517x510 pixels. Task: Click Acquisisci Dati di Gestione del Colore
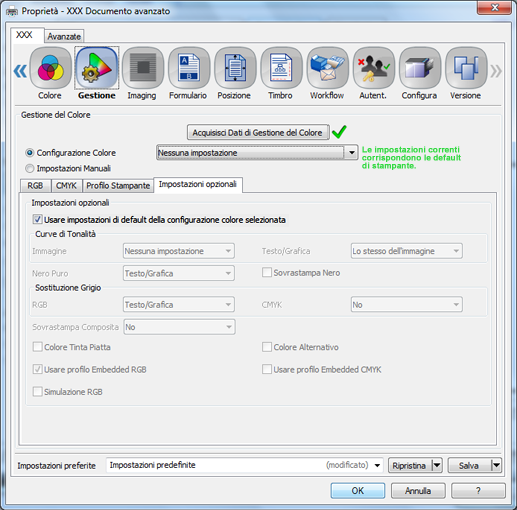[x=258, y=133]
